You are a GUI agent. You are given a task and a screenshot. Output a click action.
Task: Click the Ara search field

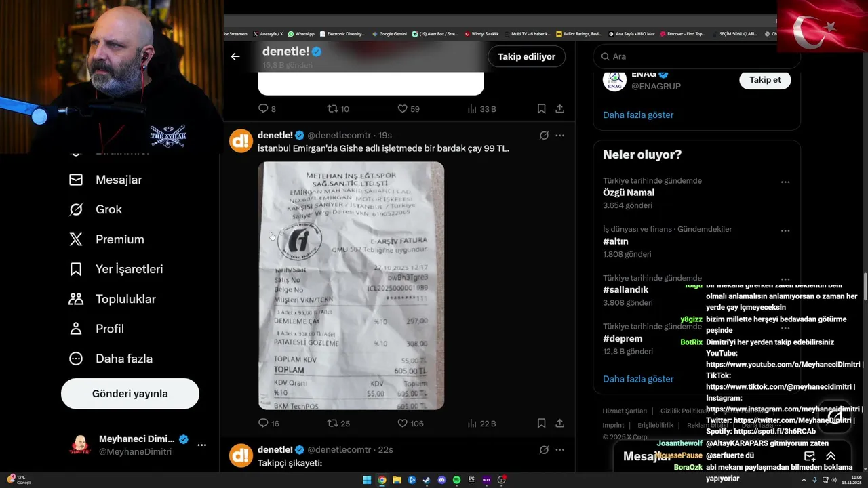point(696,56)
